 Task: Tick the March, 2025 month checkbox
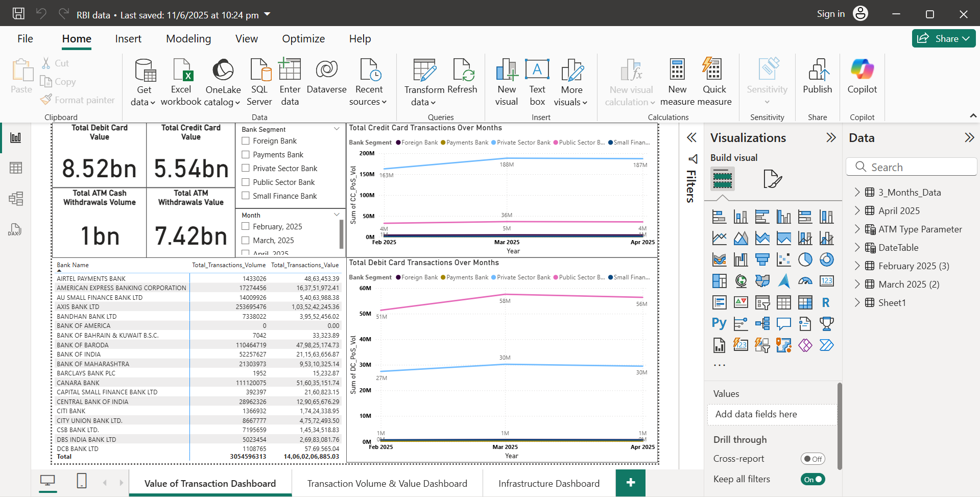[x=246, y=240]
